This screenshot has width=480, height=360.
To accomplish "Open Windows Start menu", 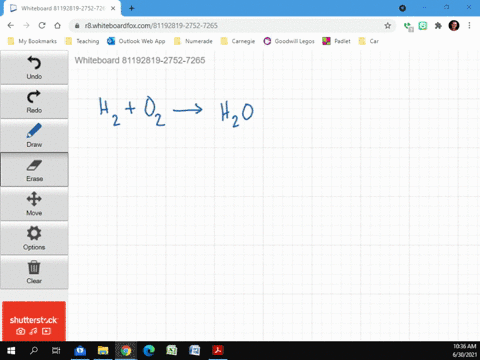I will click(x=11, y=351).
